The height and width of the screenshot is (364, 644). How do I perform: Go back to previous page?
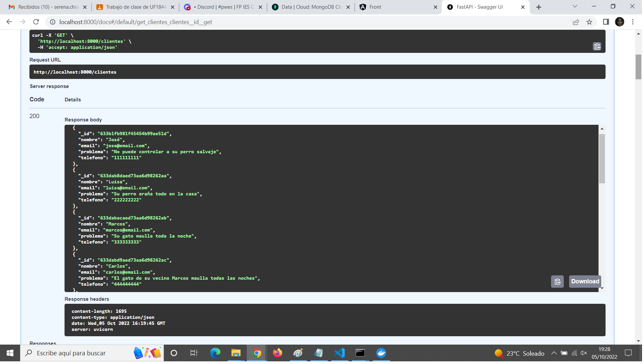(9, 22)
